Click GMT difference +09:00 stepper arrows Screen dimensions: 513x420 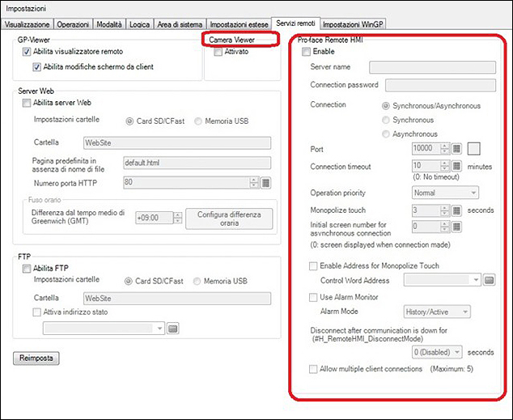tap(177, 218)
